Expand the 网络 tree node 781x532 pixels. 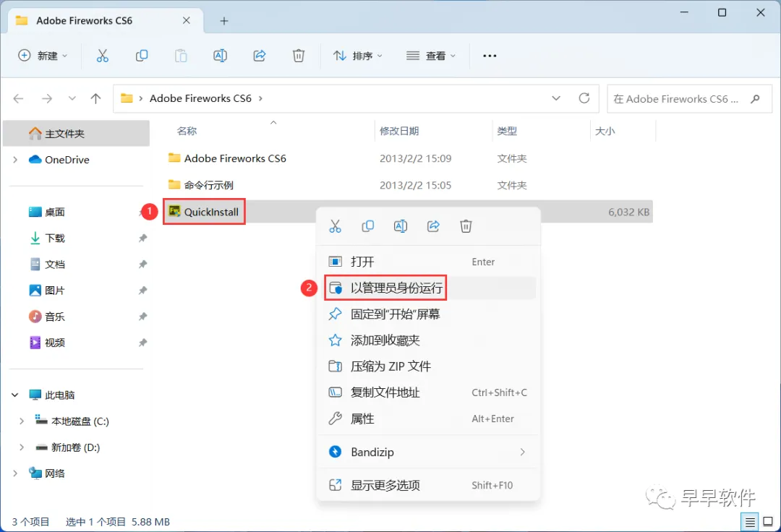[x=15, y=473]
